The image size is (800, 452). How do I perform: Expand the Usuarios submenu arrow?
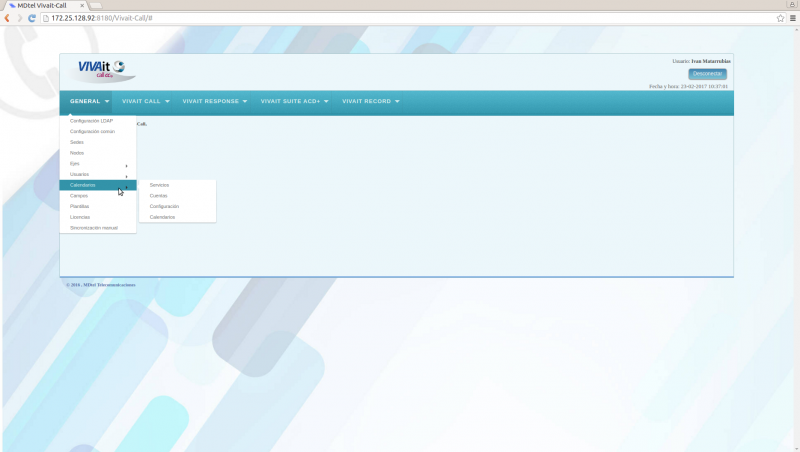(x=127, y=177)
